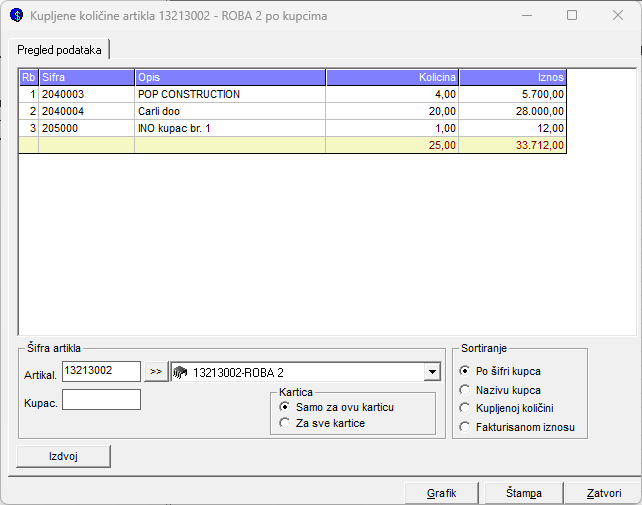Expand the 13213002-ROBA 2 article dropdown

coord(432,372)
